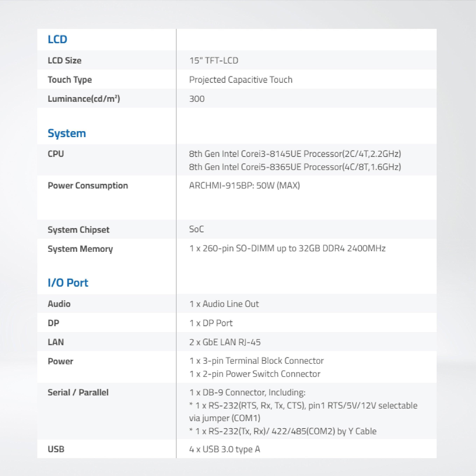Screen dimensions: 476x476
Task: Select the Corei5-8365UE processor line
Action: click(x=295, y=167)
